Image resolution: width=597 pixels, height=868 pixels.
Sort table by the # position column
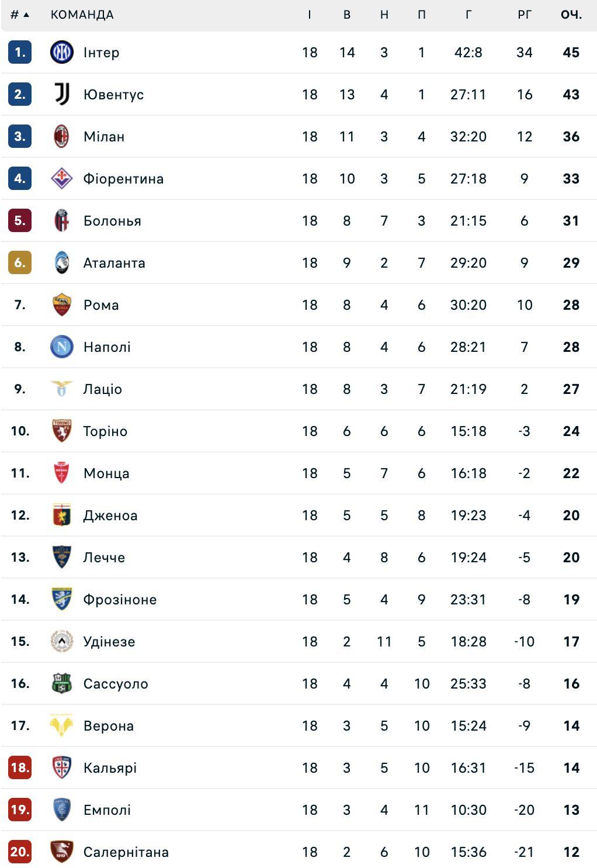[19, 15]
